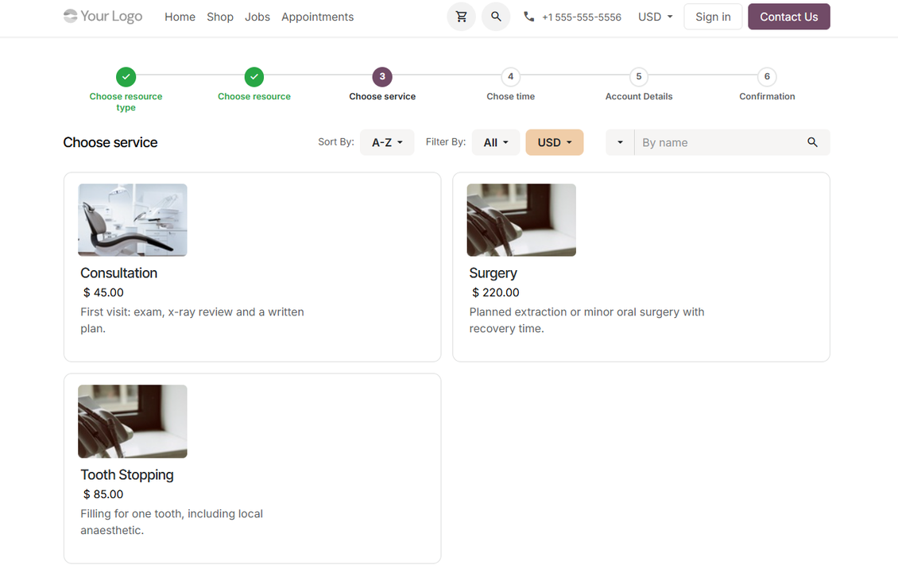The width and height of the screenshot is (898, 588).
Task: Open the shopping cart icon
Action: pyautogui.click(x=461, y=17)
